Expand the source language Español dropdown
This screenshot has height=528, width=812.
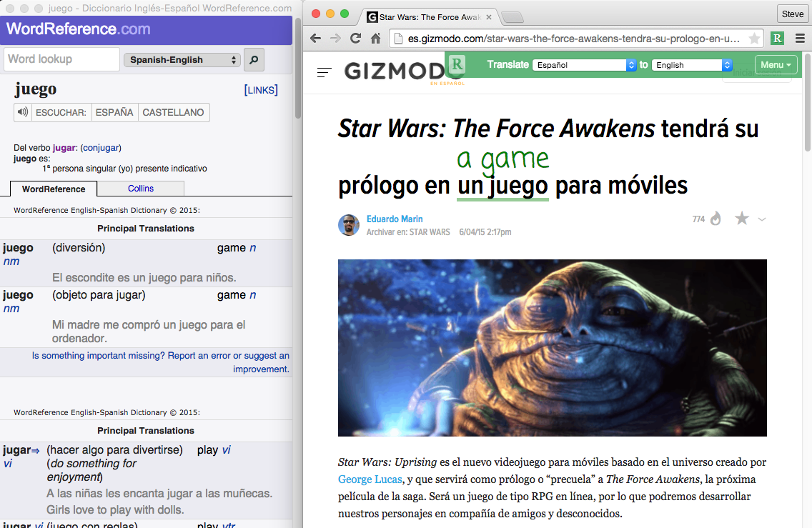point(584,65)
